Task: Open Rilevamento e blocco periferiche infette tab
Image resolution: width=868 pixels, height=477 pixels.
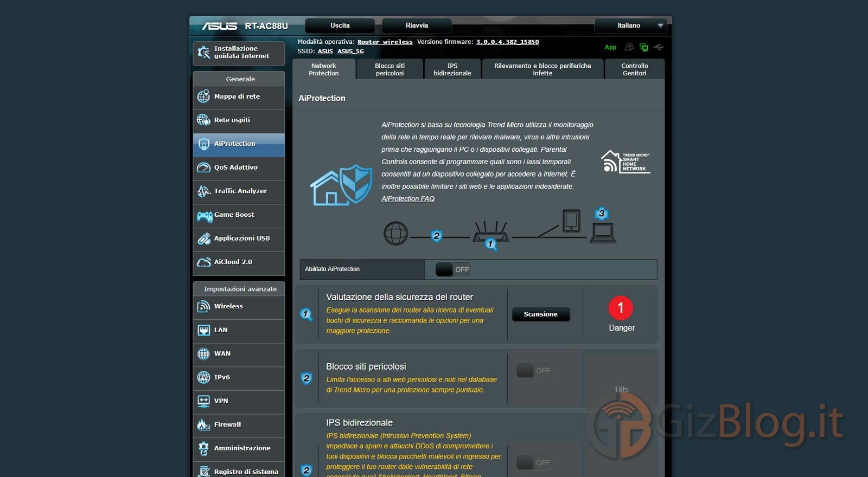Action: pos(542,69)
